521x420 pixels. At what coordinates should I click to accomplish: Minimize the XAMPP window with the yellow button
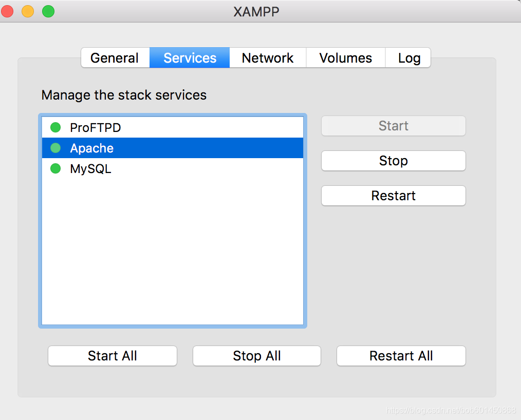click(x=28, y=11)
